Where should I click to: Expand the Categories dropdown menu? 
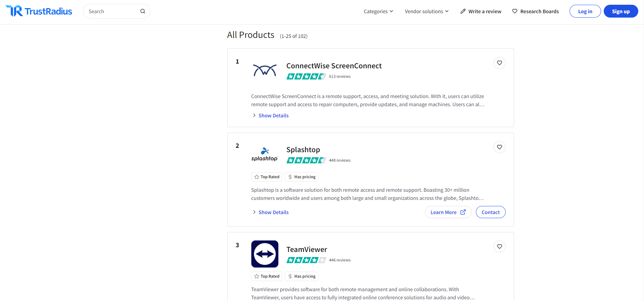pyautogui.click(x=378, y=11)
